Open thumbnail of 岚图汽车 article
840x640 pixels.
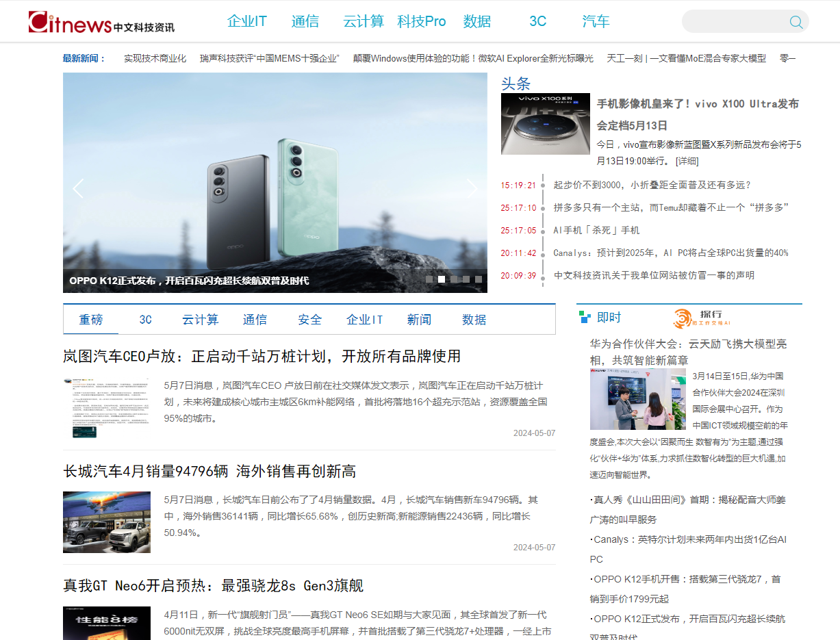tap(107, 408)
